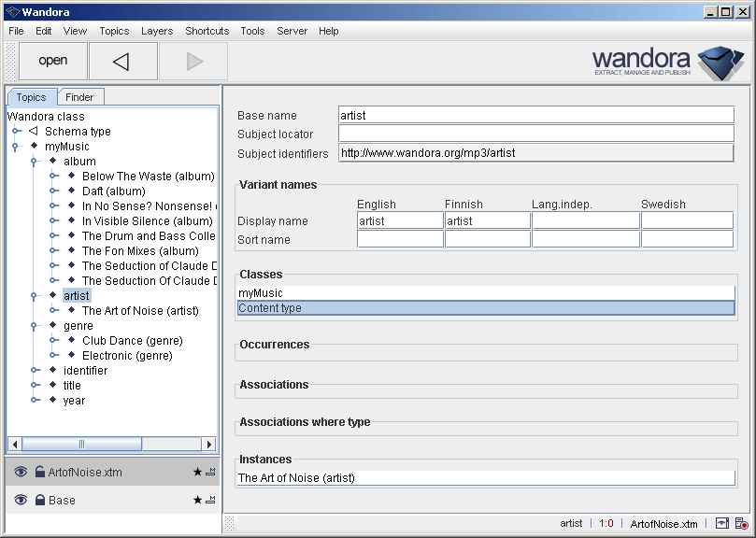Click the back navigation arrow

click(122, 60)
